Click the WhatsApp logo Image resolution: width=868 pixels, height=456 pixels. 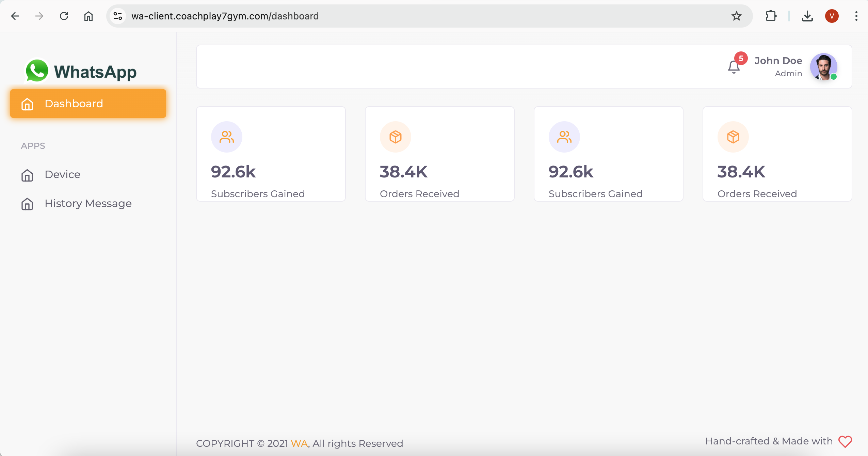[x=81, y=71]
